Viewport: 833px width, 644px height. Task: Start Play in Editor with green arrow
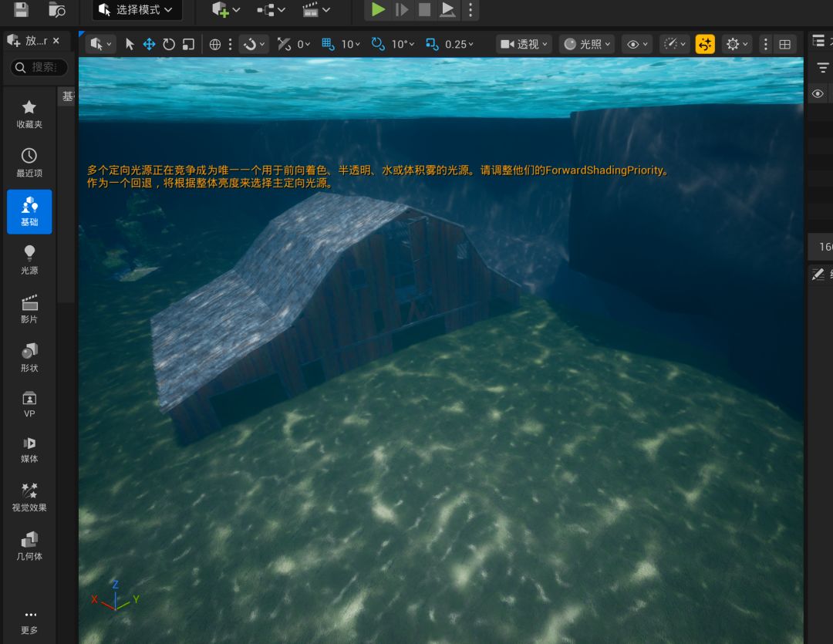pyautogui.click(x=378, y=9)
